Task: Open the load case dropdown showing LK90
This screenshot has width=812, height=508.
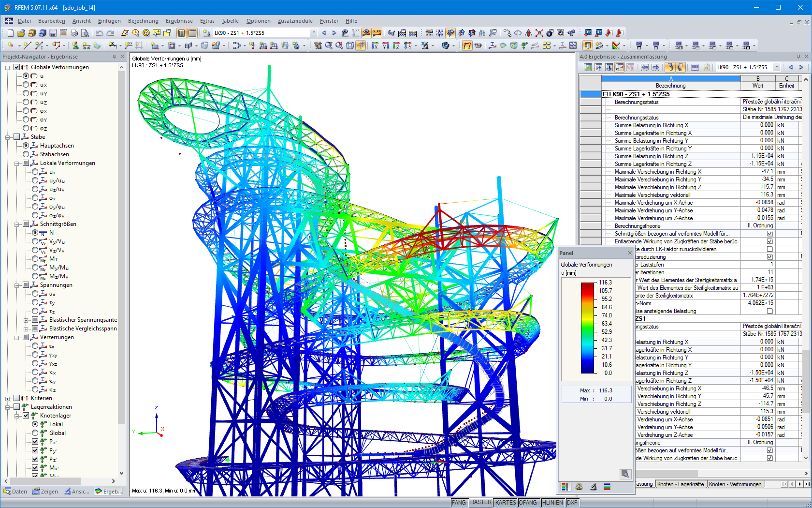Action: coord(313,33)
